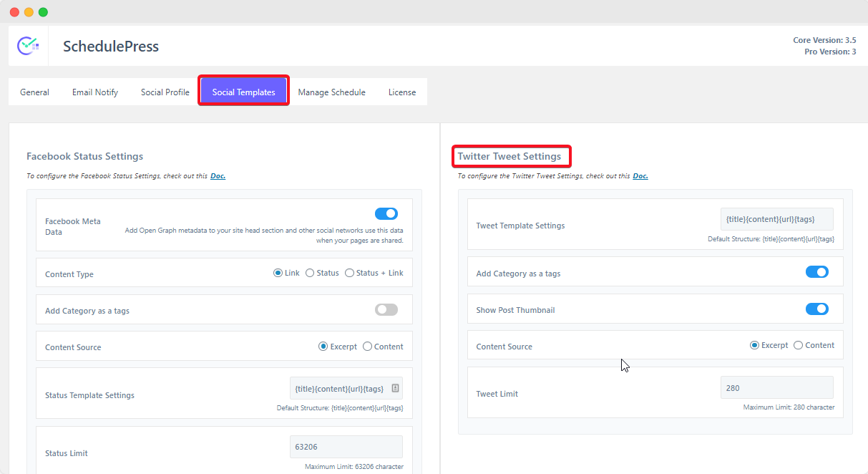Viewport: 868px width, 474px height.
Task: Open the Social Profile tab
Action: click(x=165, y=92)
